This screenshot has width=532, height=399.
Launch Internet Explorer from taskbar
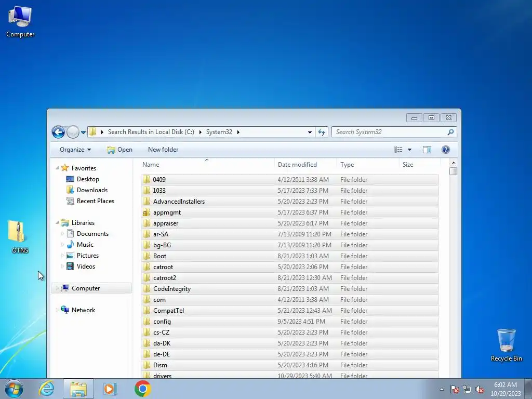point(46,389)
